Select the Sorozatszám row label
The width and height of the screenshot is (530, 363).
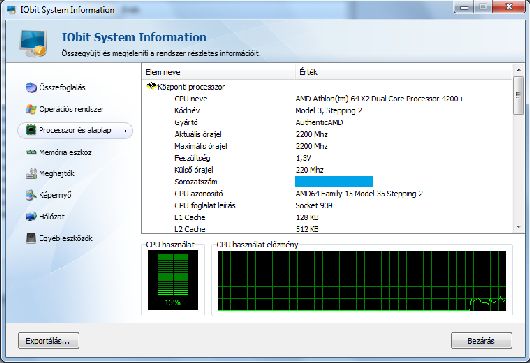pos(196,182)
